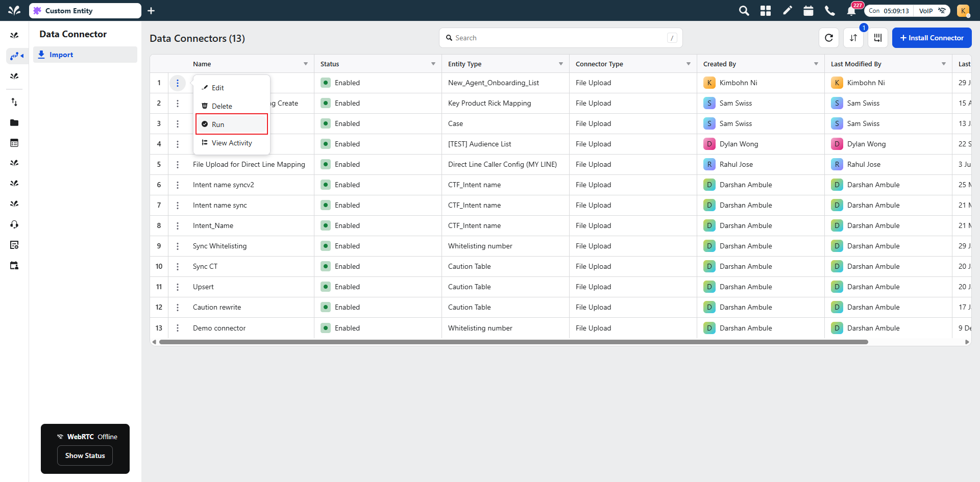This screenshot has height=482, width=980.
Task: Click the New_Agent_Onboarding_List entity type cell
Action: point(494,83)
